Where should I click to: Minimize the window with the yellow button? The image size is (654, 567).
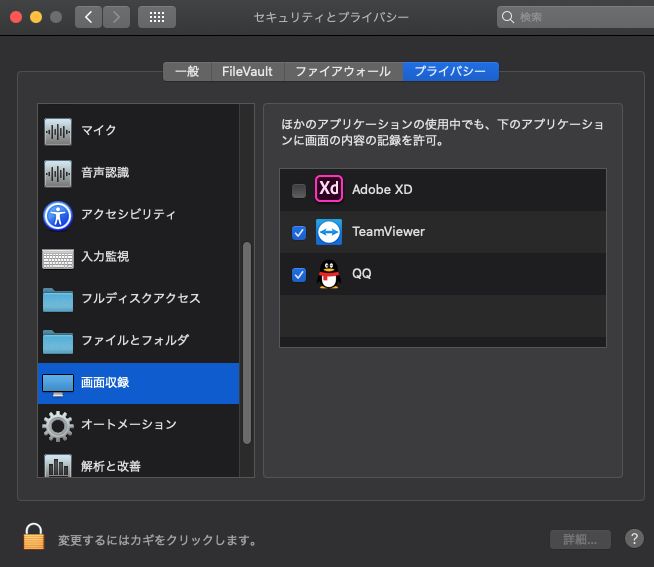click(36, 17)
